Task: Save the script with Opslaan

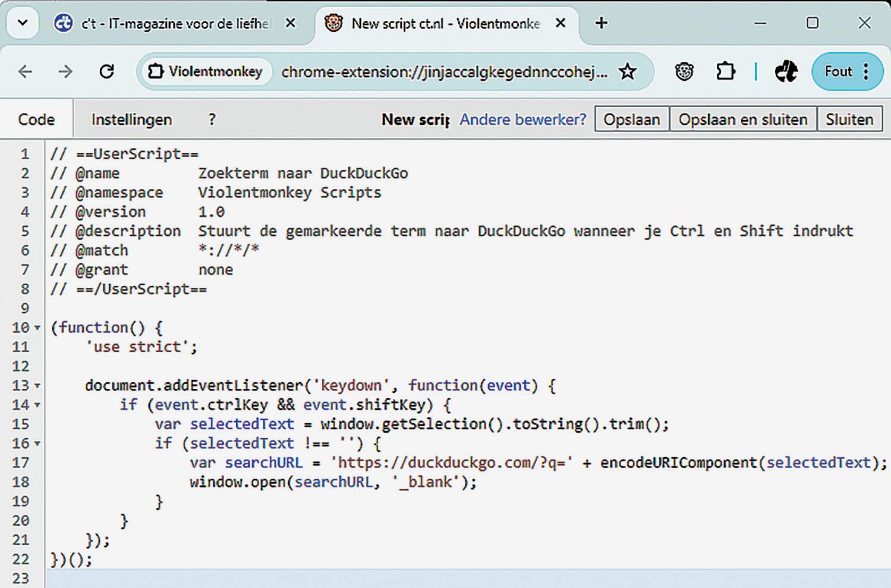Action: point(631,120)
